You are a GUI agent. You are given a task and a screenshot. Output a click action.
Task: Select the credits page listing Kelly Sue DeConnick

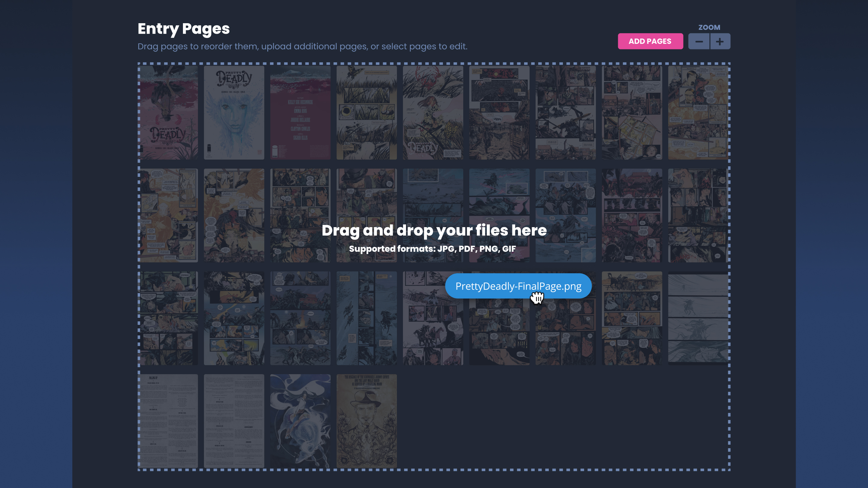(x=300, y=112)
